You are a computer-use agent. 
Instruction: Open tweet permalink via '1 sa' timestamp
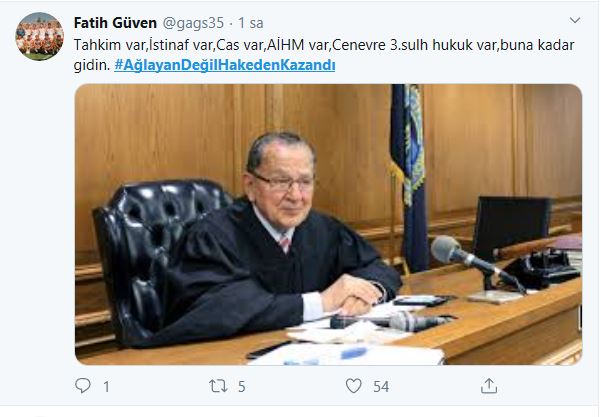(251, 23)
